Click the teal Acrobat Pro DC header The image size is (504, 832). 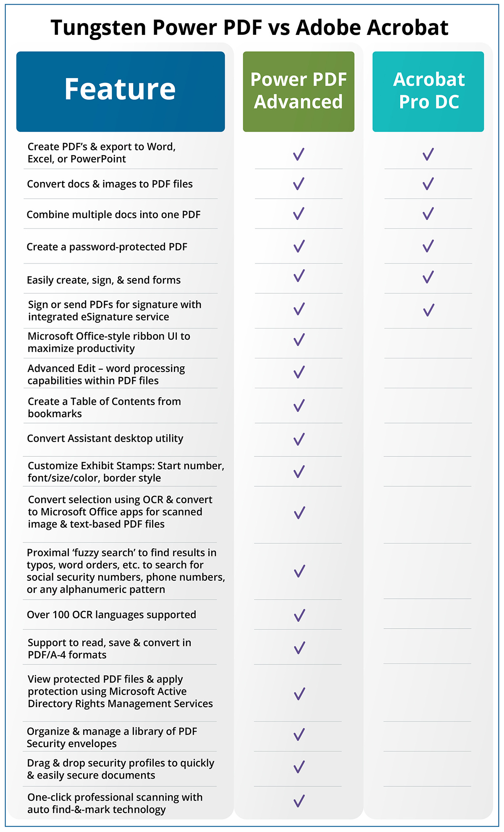tap(428, 92)
